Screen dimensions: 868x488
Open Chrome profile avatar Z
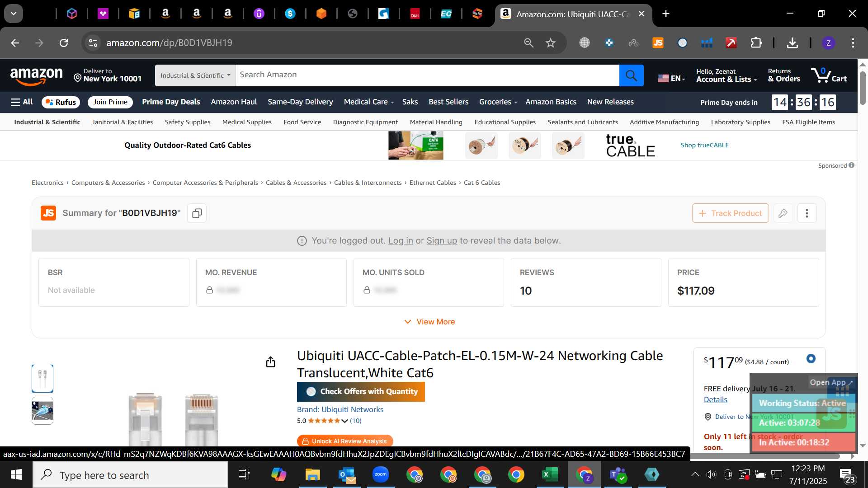tap(828, 43)
